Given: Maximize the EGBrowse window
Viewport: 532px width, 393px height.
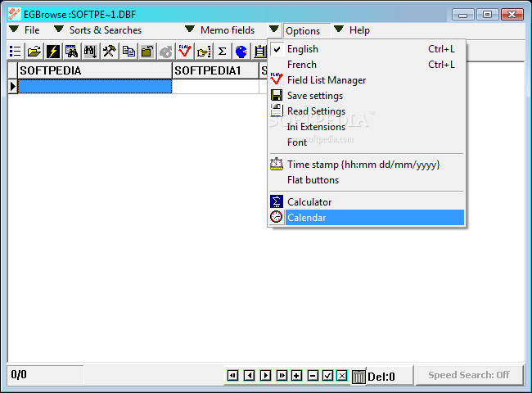Looking at the screenshot, I should coord(487,15).
